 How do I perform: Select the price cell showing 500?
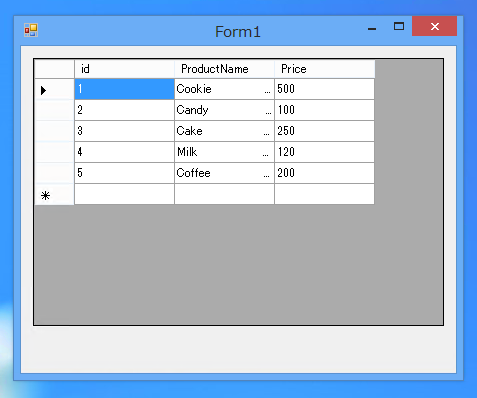324,89
